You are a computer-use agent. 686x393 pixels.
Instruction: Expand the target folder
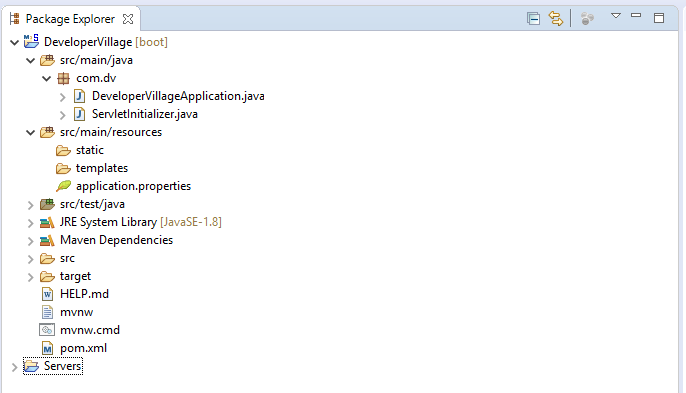point(30,277)
